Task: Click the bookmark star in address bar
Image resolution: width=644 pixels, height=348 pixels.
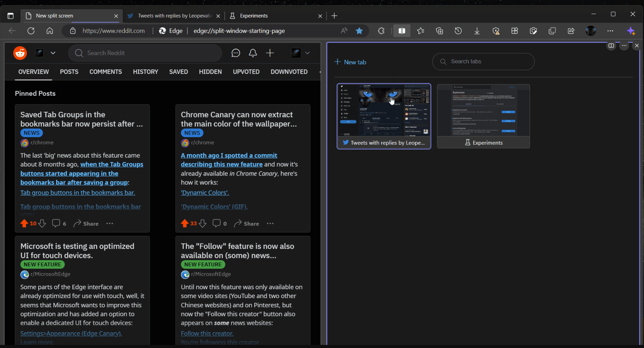Action: [359, 31]
